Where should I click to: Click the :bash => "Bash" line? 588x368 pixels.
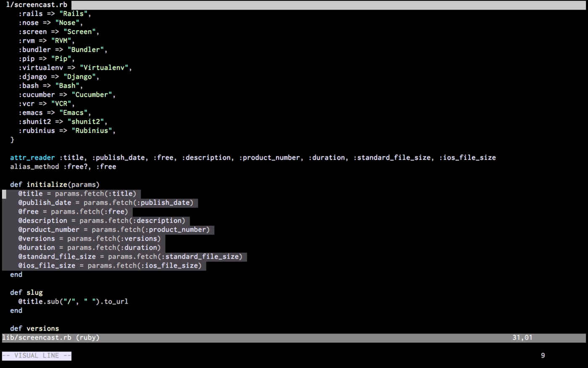coord(50,85)
